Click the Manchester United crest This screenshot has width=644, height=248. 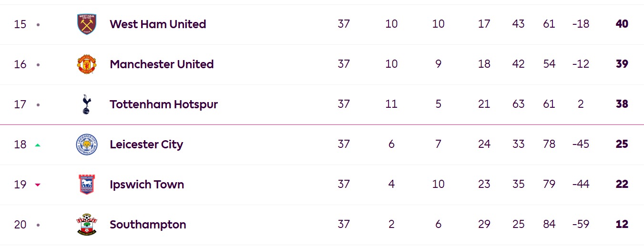(x=87, y=64)
